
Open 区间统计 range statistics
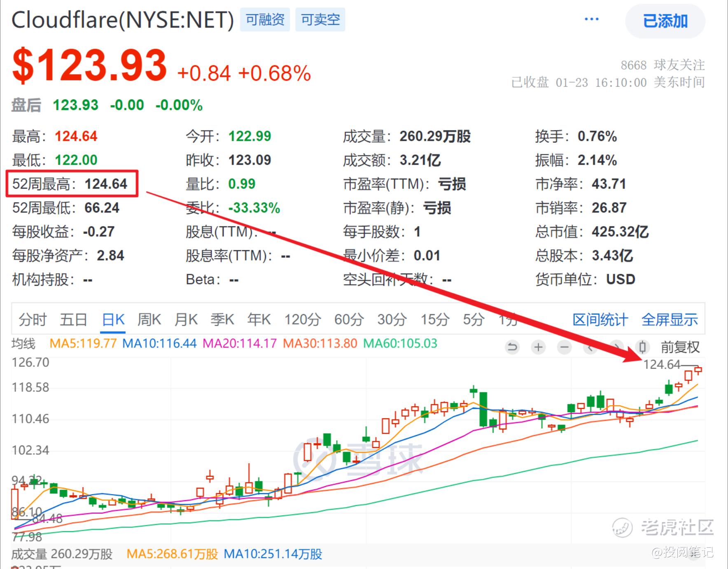(x=600, y=319)
